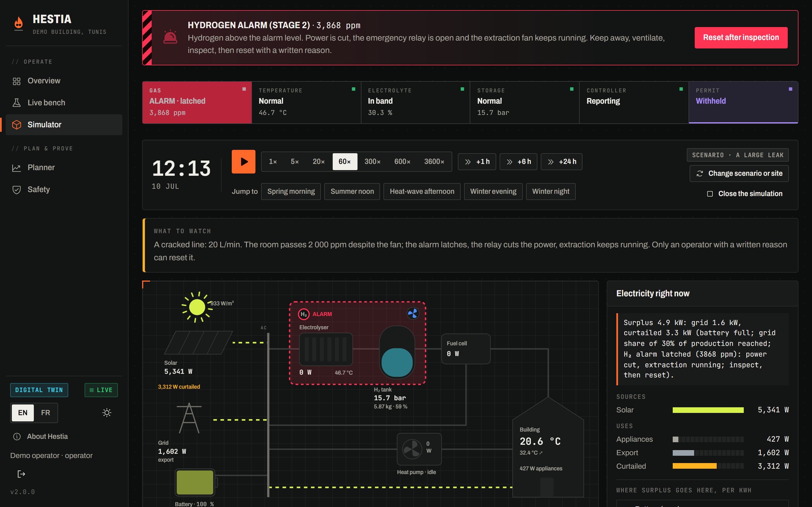Viewport: 812px width, 507px height.
Task: Open the Permit Withheld status card
Action: coord(743,102)
